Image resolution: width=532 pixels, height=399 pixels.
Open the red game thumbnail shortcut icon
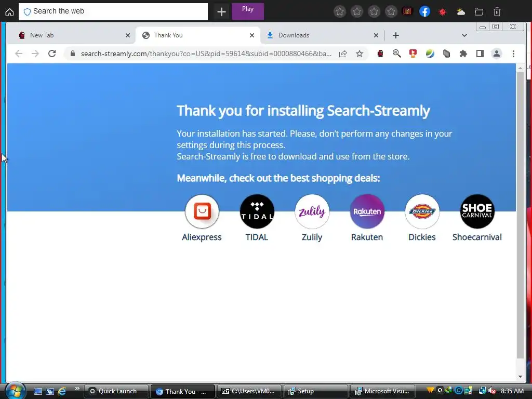point(407,11)
